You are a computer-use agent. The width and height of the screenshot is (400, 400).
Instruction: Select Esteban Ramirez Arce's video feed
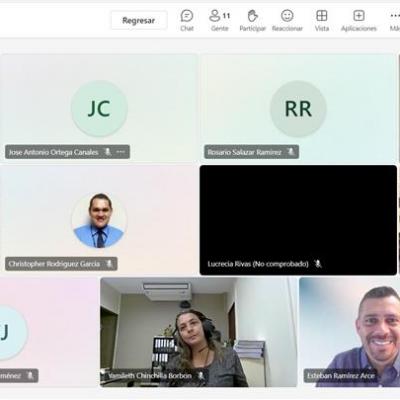tap(350, 332)
